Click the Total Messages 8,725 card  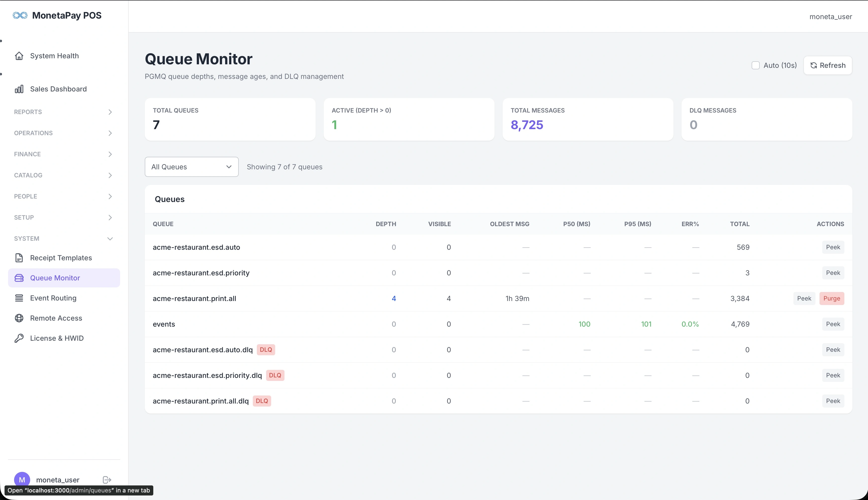click(x=588, y=120)
